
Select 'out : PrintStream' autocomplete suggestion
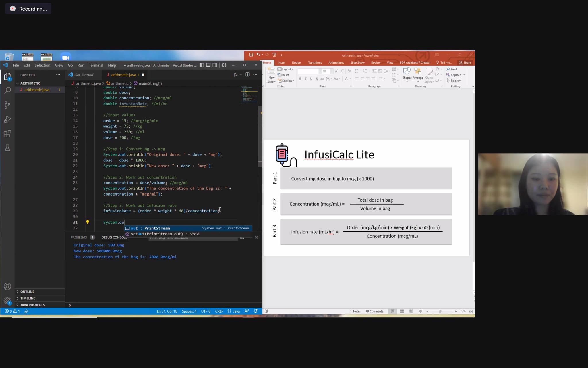point(188,228)
